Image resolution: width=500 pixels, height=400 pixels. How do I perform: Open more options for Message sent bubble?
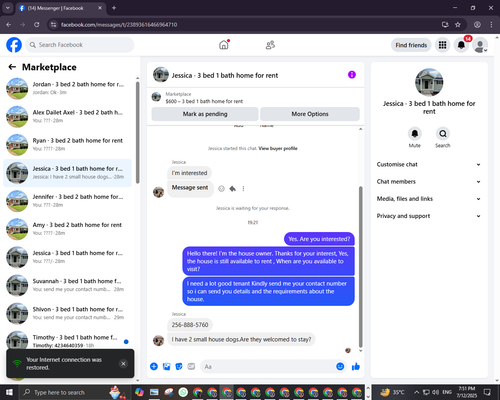243,189
